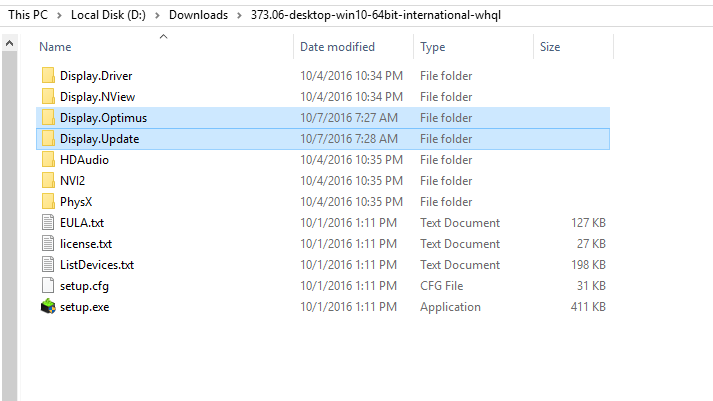The height and width of the screenshot is (401, 713).
Task: Click the Display.Update folder icon
Action: point(48,138)
